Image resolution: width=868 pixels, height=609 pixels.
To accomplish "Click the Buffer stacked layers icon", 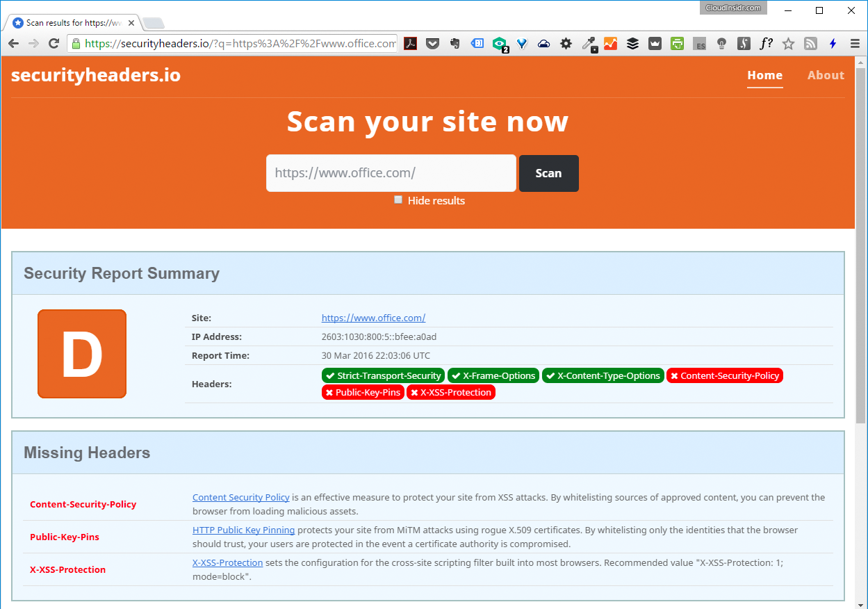I will [632, 44].
